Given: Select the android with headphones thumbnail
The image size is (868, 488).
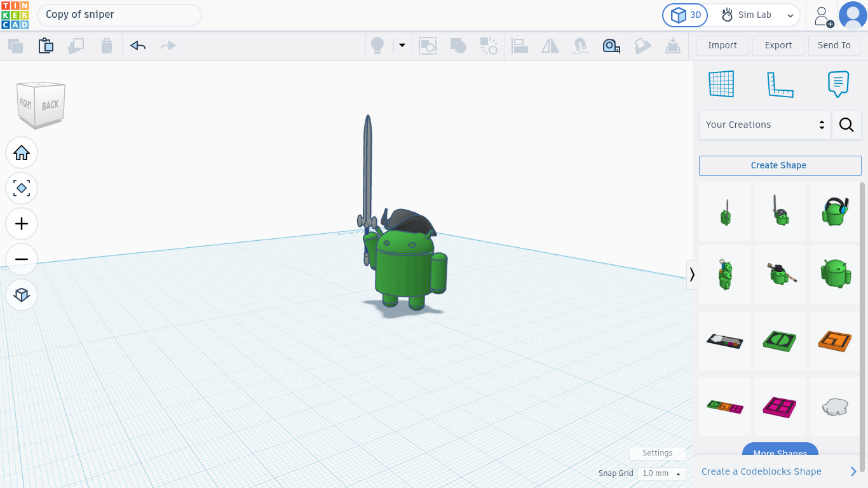Looking at the screenshot, I should (x=835, y=211).
